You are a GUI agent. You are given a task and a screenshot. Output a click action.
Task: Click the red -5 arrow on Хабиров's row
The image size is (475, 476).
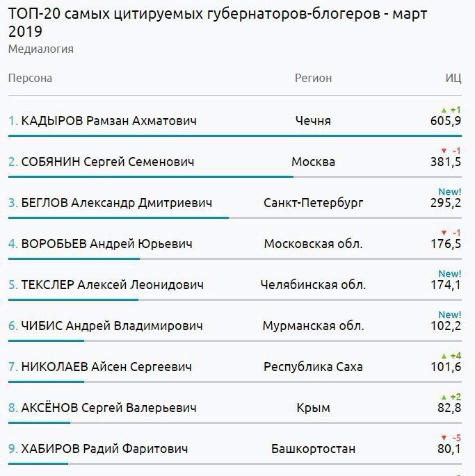[x=444, y=437]
